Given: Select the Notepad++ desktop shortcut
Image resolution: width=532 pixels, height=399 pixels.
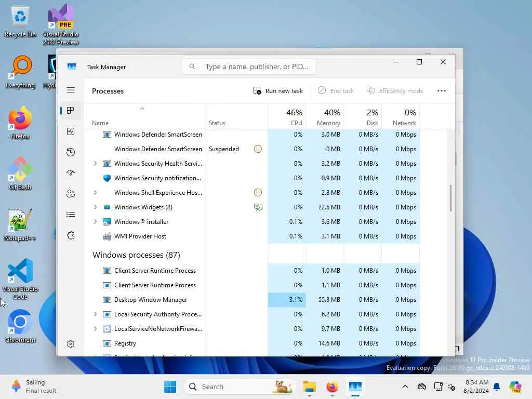Looking at the screenshot, I should tap(20, 224).
